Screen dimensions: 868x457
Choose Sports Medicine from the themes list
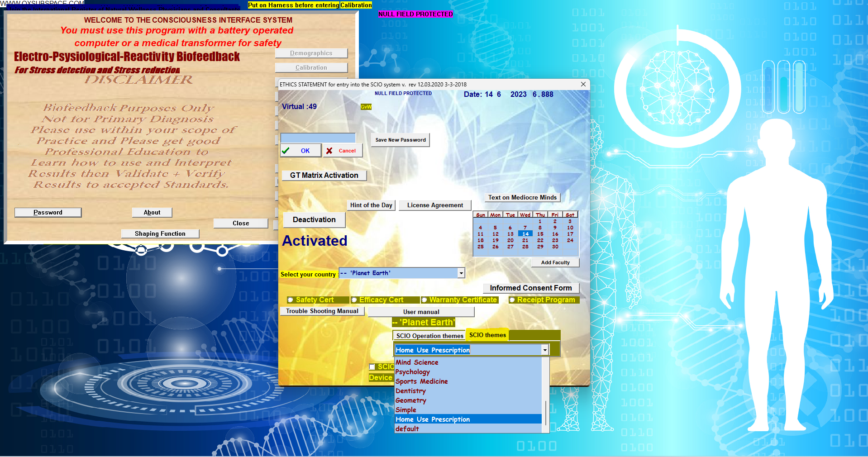421,381
